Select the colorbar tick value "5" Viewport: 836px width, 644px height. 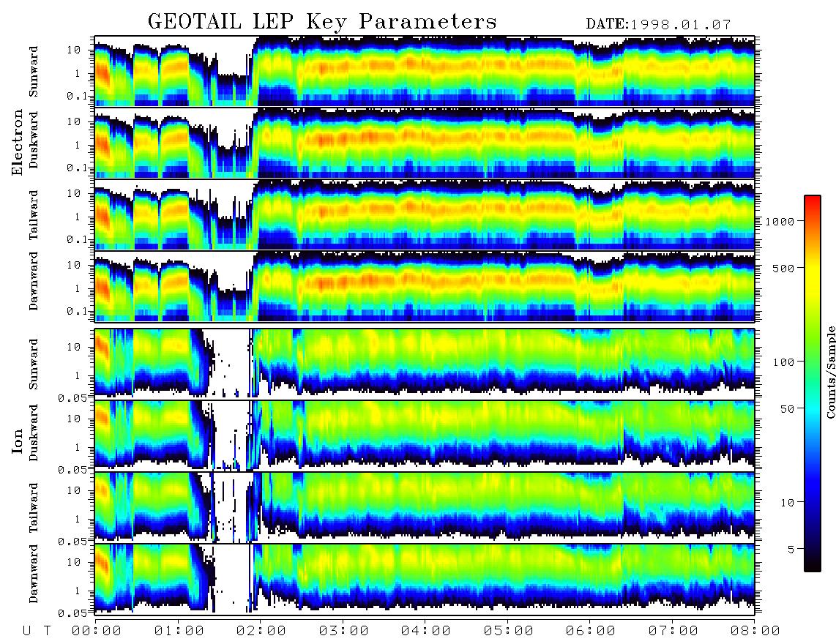(791, 550)
